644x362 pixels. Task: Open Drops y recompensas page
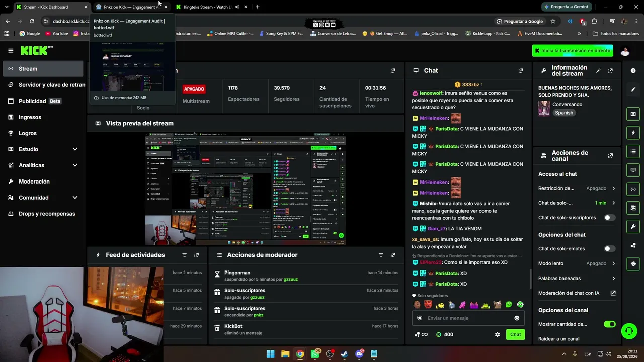click(43, 214)
